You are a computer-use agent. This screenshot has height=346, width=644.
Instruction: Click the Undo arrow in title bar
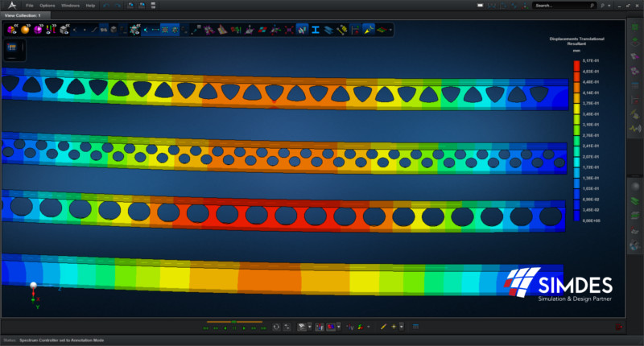click(106, 6)
